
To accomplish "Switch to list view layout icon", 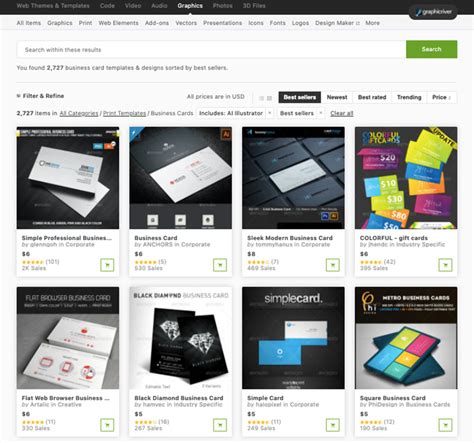I will [x=262, y=98].
